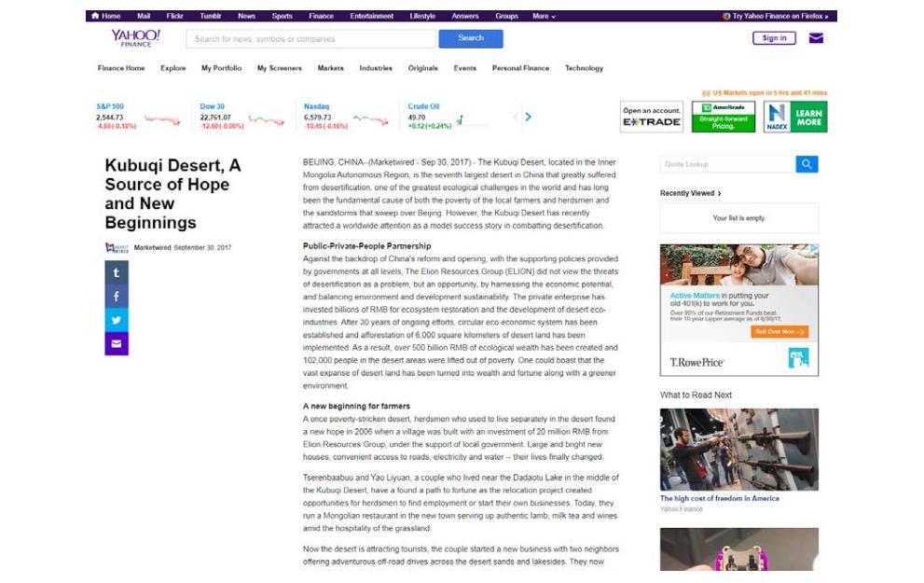Open the My Screeners tab
Viewport: 924px width, 583px height.
click(280, 68)
